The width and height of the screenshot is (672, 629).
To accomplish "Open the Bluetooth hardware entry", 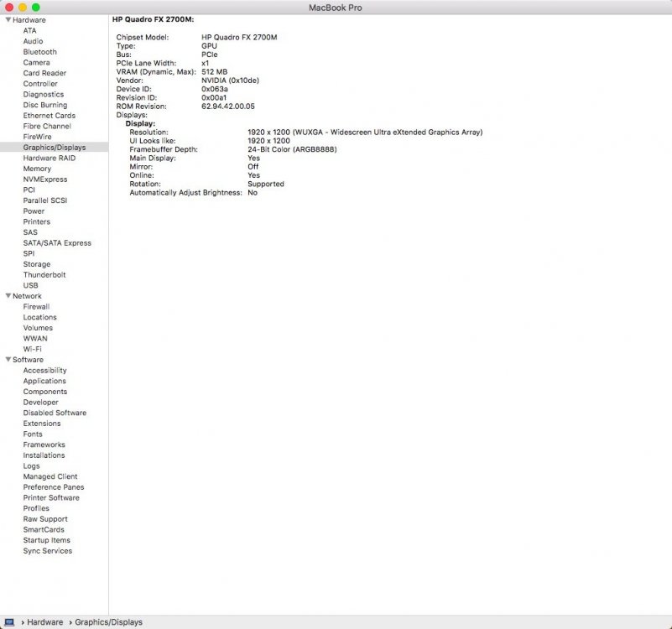I will pos(40,52).
